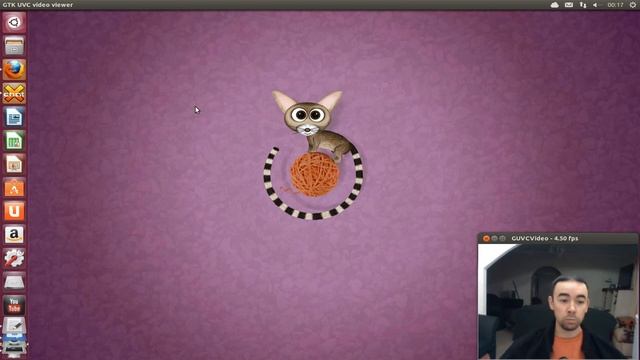The image size is (640, 360).
Task: Open System Settings gear and wrench
Action: pyautogui.click(x=14, y=258)
